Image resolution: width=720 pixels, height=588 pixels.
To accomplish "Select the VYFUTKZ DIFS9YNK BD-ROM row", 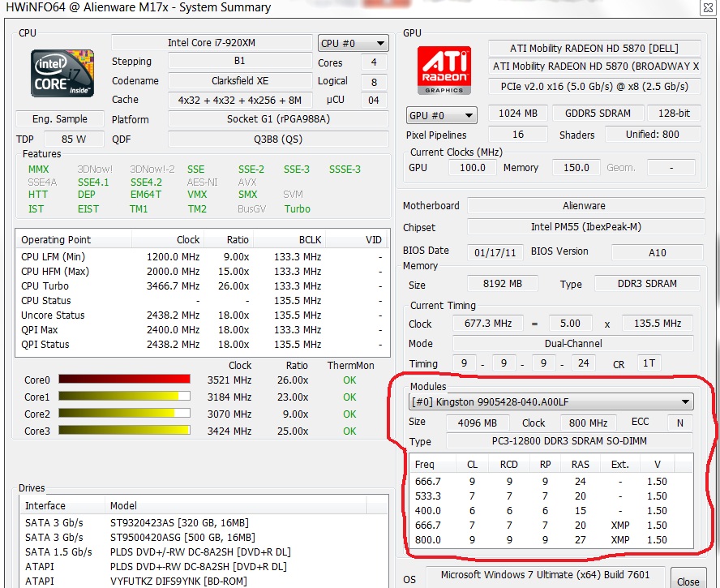I will point(204,582).
